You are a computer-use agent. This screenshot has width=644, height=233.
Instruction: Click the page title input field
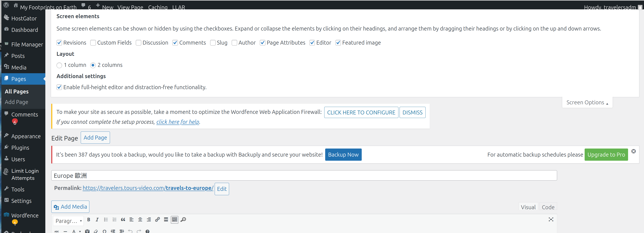304,175
